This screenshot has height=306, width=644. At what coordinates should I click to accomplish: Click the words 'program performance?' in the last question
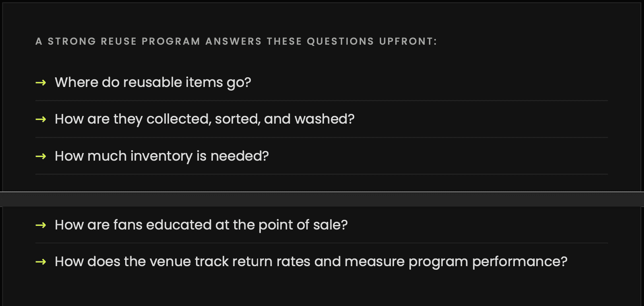pyautogui.click(x=488, y=262)
